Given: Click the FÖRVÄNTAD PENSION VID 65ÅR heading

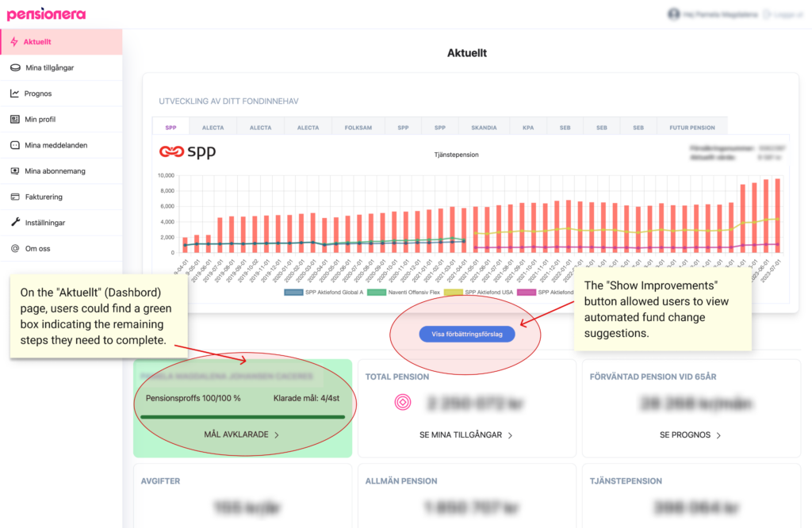Looking at the screenshot, I should click(x=653, y=377).
